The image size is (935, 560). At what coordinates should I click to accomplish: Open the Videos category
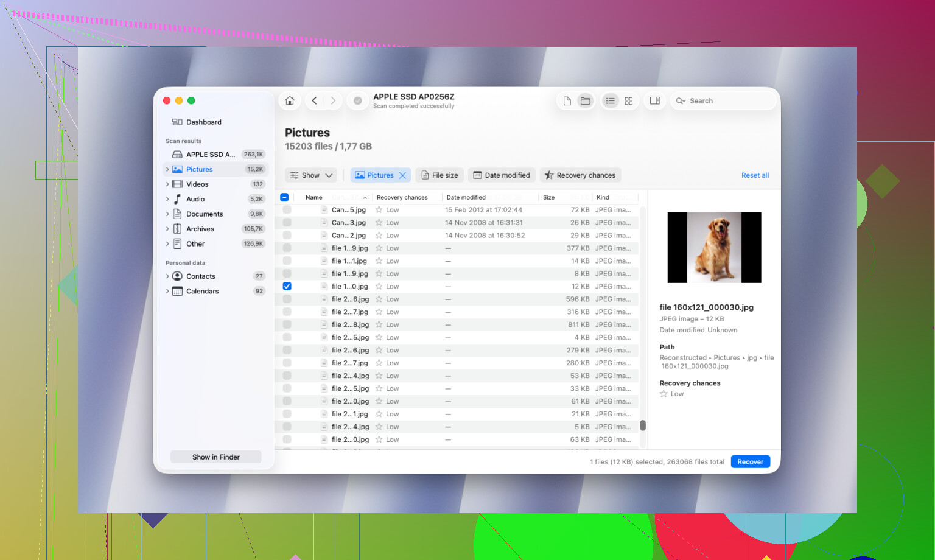tap(217, 184)
